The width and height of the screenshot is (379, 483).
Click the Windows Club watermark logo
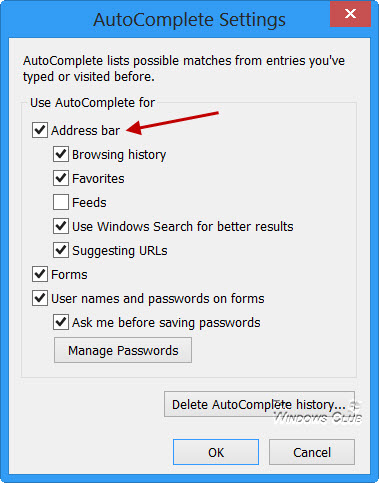(x=318, y=413)
